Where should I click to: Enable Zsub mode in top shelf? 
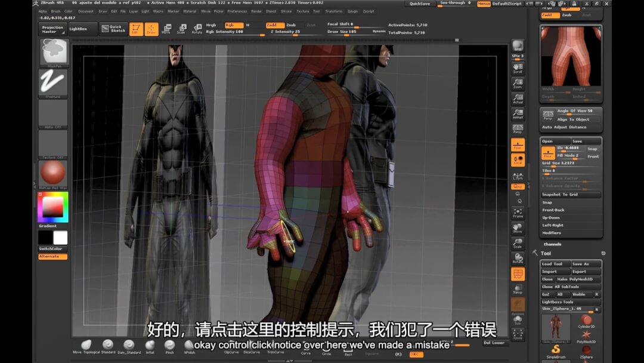tap(291, 25)
